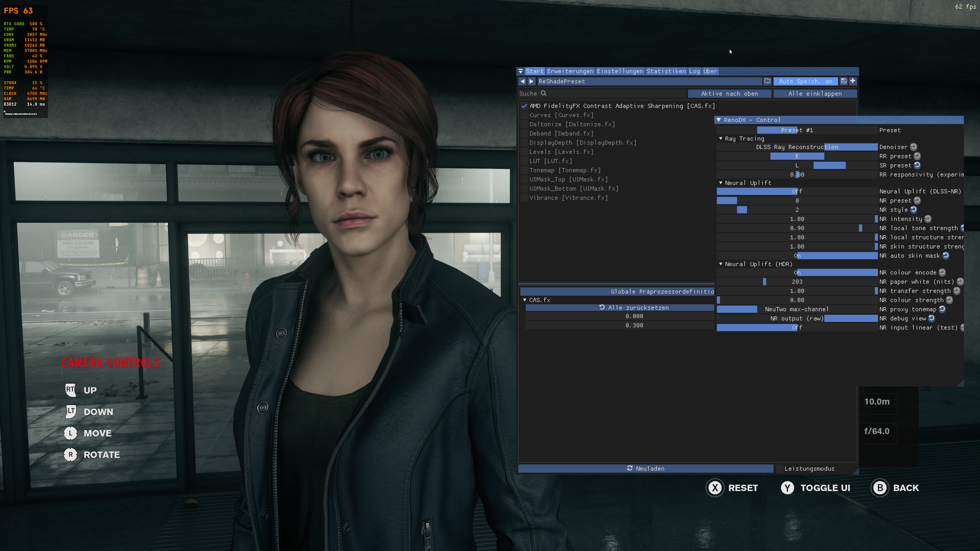Add a new preset with plus icon

coord(853,81)
